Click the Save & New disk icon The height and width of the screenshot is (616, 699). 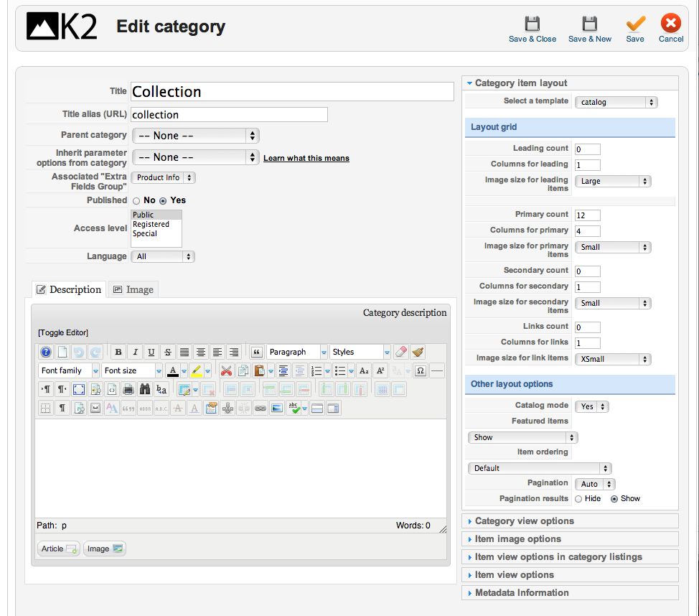pos(590,24)
